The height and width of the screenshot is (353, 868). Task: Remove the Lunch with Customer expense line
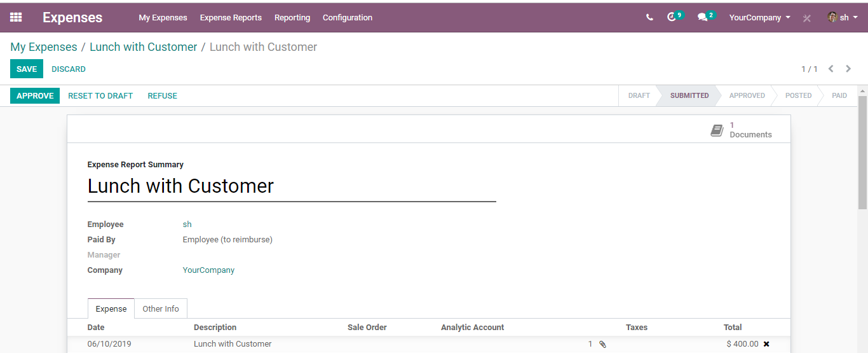766,344
